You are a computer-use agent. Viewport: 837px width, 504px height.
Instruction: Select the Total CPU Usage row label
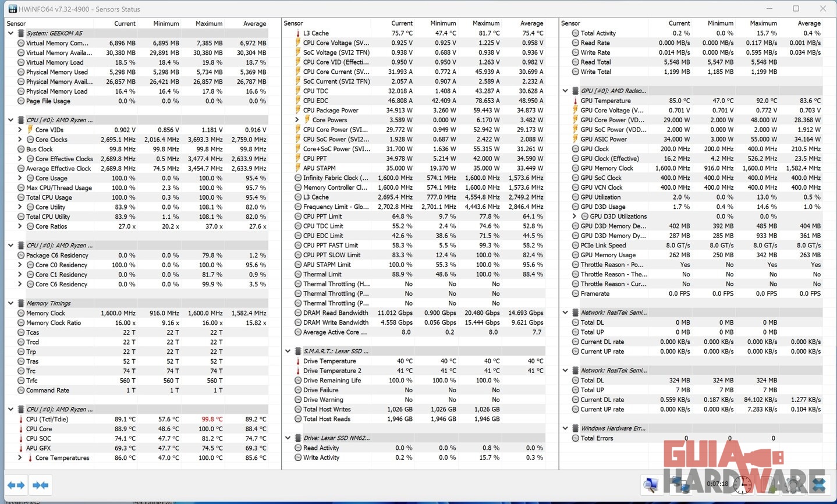coord(49,197)
